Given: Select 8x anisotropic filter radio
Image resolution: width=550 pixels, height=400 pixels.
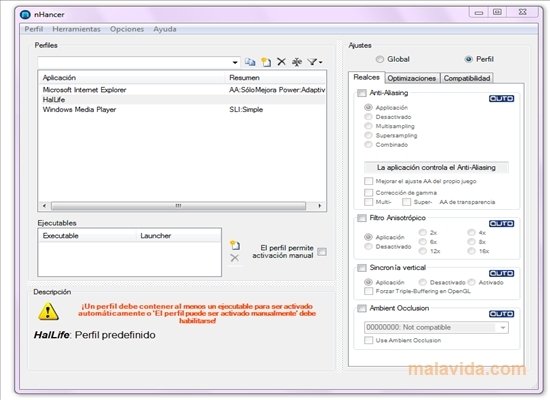Looking at the screenshot, I should tap(471, 241).
